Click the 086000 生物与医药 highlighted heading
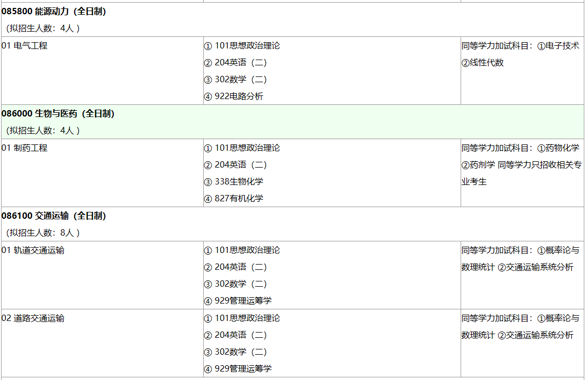 pyautogui.click(x=58, y=114)
